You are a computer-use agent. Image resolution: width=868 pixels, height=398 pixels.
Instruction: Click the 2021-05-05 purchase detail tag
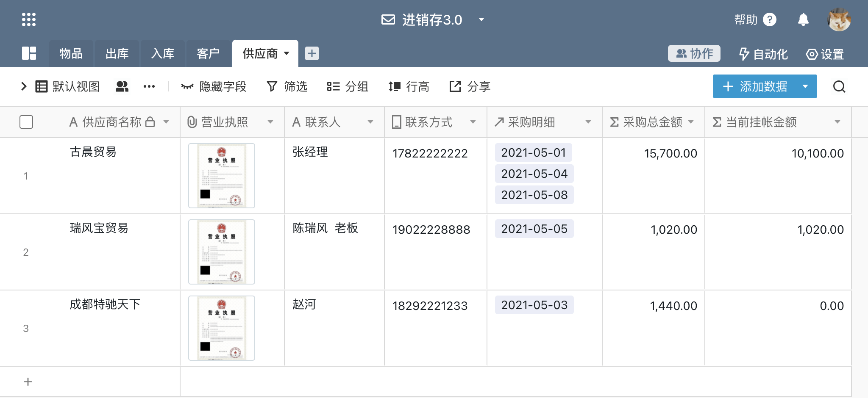point(534,229)
